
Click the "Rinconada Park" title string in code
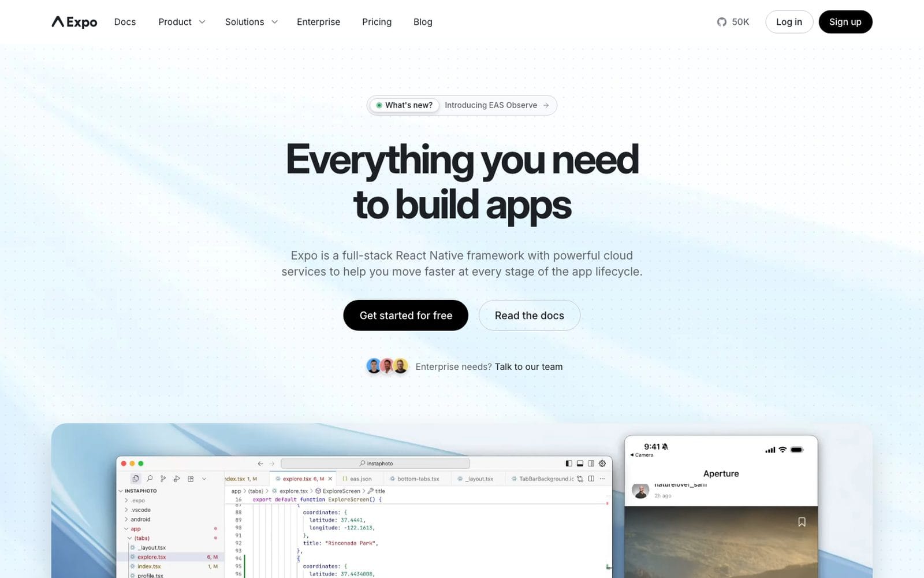[351, 543]
